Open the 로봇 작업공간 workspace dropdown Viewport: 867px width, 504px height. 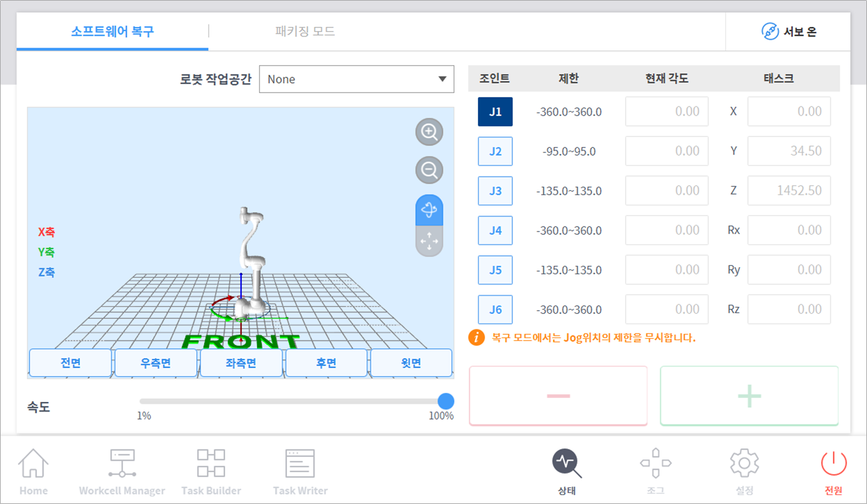click(x=356, y=79)
